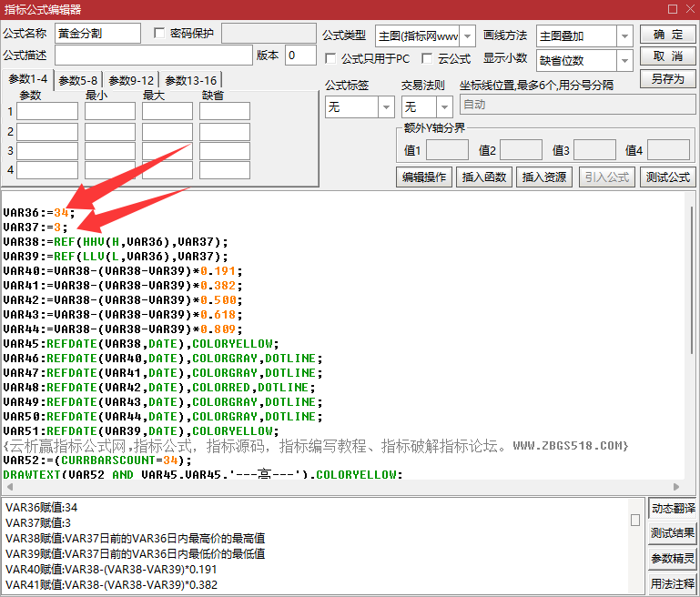Screen dimensions: 700x597
Task: Expand the 画线方法 dropdown
Action: coord(624,36)
